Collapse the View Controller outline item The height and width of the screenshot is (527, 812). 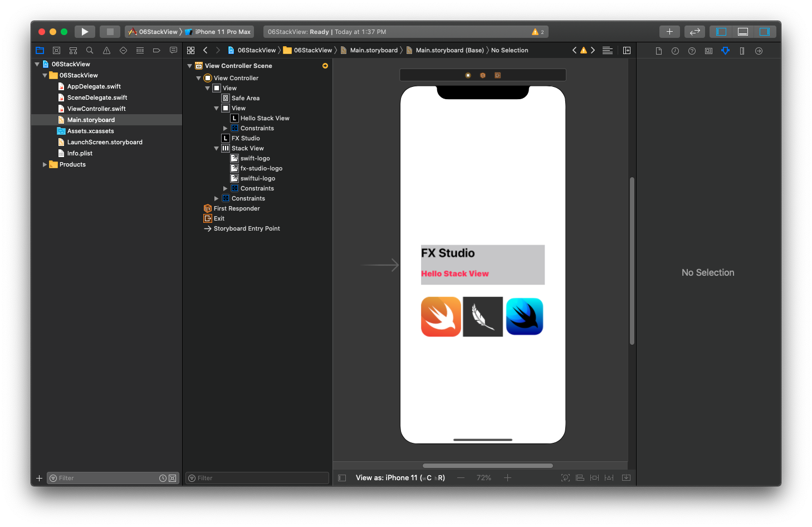pos(198,78)
